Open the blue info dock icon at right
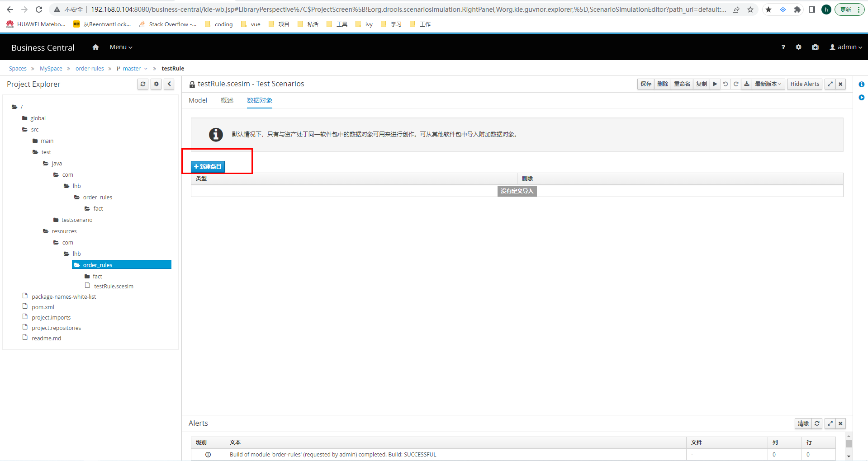Screen dimensions: 868x461 click(861, 85)
